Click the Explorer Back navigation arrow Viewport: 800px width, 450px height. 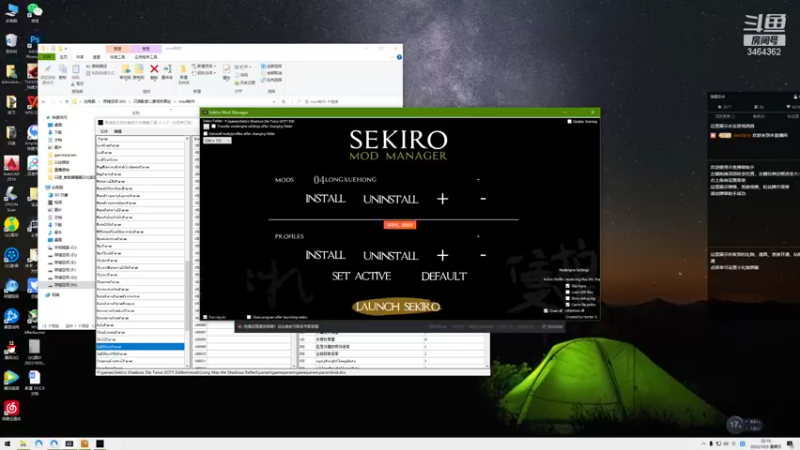[44, 102]
